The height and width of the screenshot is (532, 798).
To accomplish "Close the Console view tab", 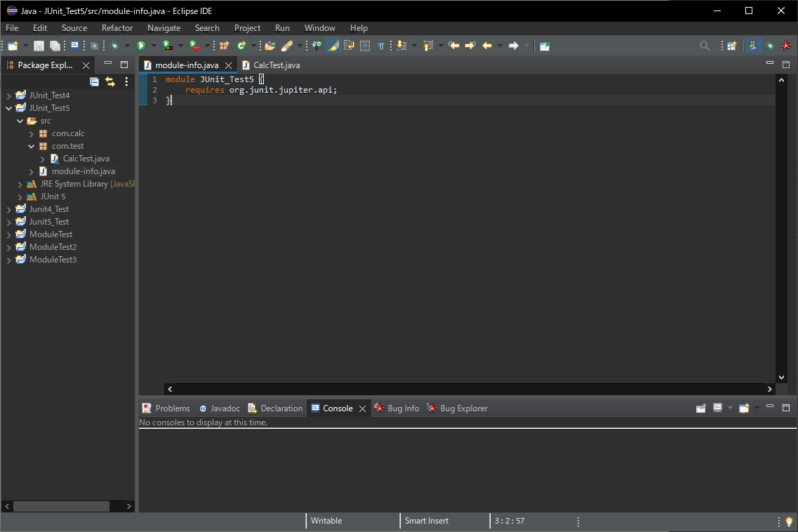I will (x=362, y=408).
